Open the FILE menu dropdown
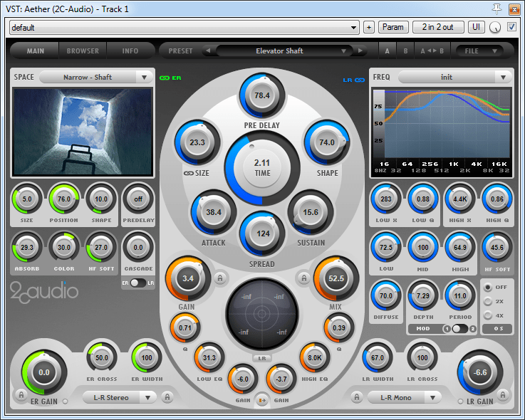Image resolution: width=525 pixels, height=420 pixels. tap(479, 51)
